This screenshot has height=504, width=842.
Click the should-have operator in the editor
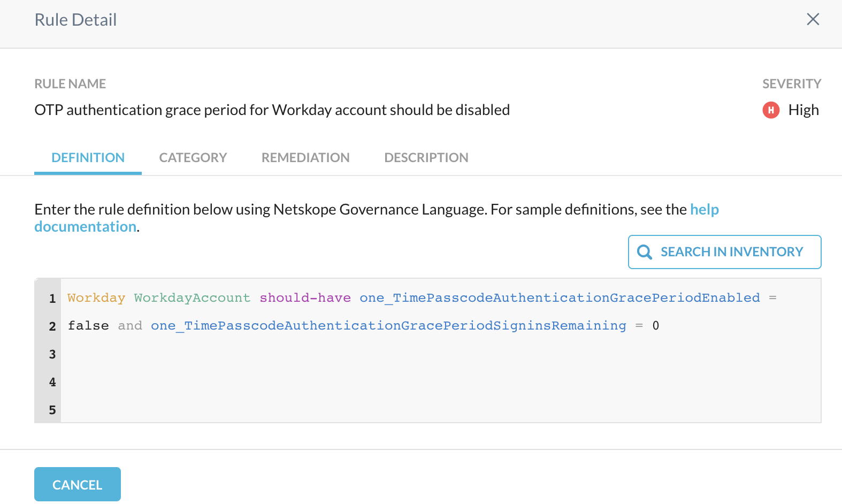pyautogui.click(x=305, y=298)
